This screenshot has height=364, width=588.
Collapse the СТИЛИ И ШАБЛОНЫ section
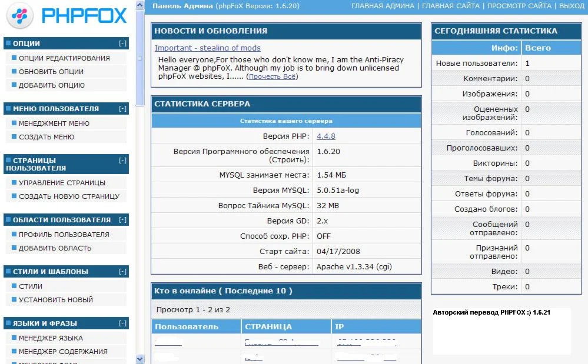click(122, 272)
